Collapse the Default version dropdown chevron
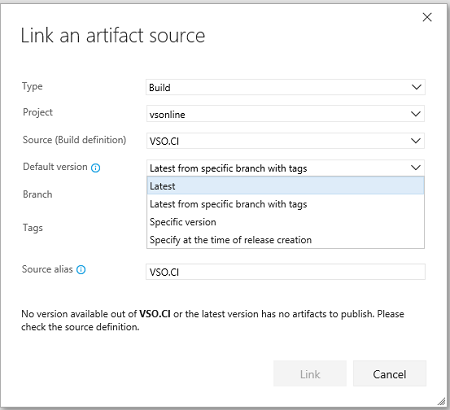 [416, 167]
